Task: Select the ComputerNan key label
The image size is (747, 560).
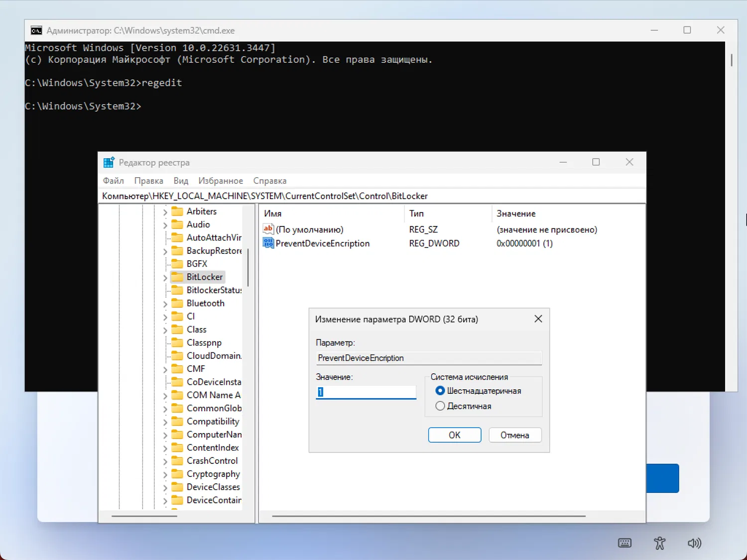Action: (x=214, y=435)
